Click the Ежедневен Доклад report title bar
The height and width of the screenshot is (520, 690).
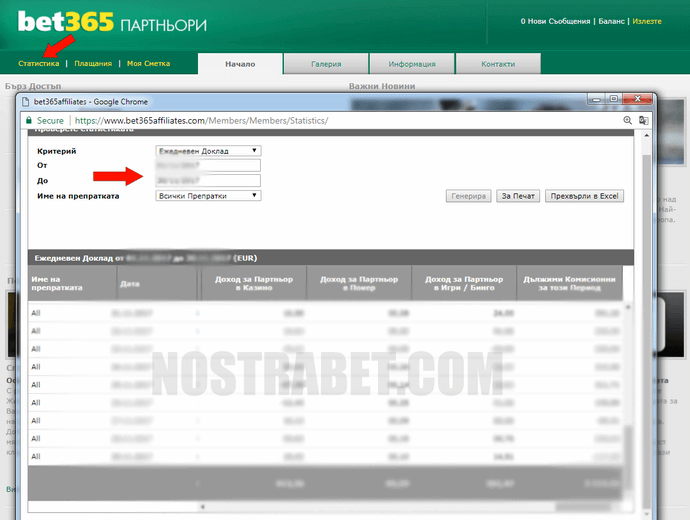[331, 258]
